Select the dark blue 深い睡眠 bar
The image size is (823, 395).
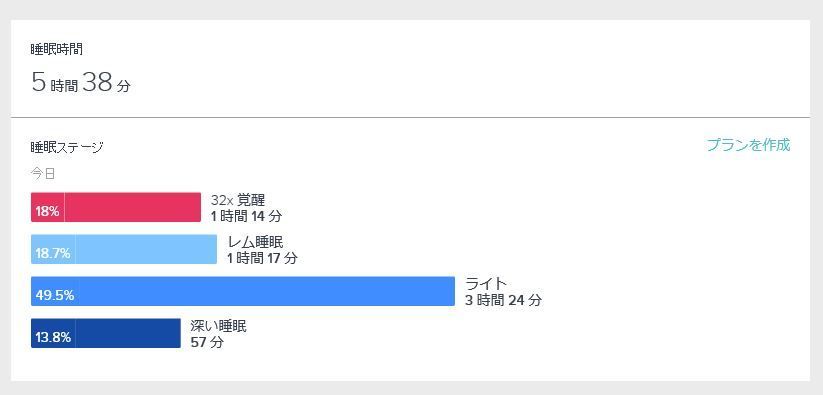coord(105,333)
